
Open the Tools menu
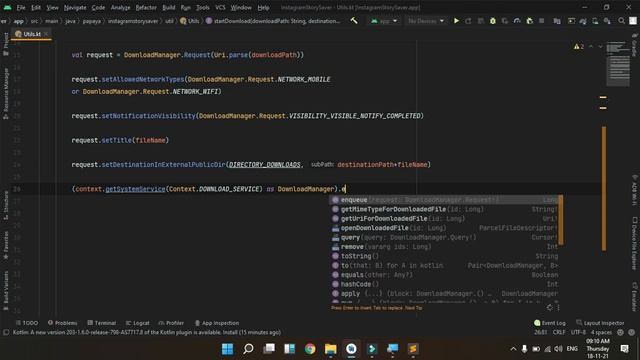pos(203,7)
